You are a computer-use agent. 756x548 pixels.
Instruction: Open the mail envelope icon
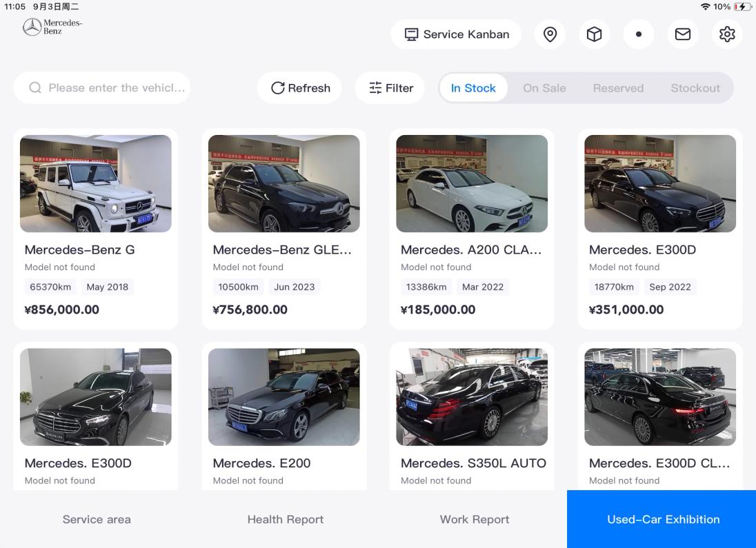click(683, 34)
